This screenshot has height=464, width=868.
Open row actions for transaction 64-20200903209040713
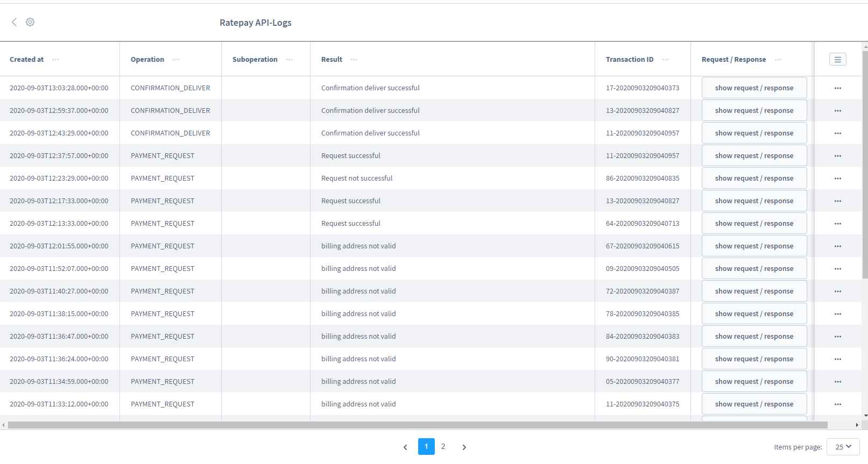[x=838, y=224]
